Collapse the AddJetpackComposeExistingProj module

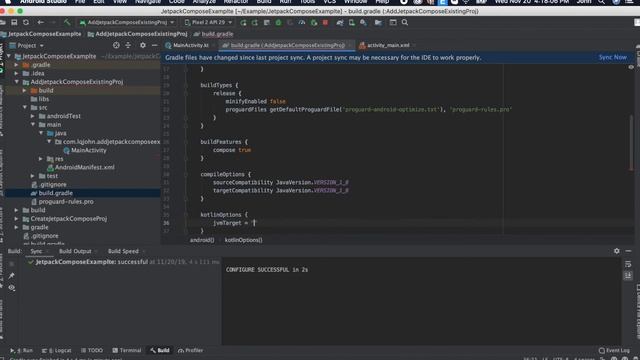click(17, 82)
